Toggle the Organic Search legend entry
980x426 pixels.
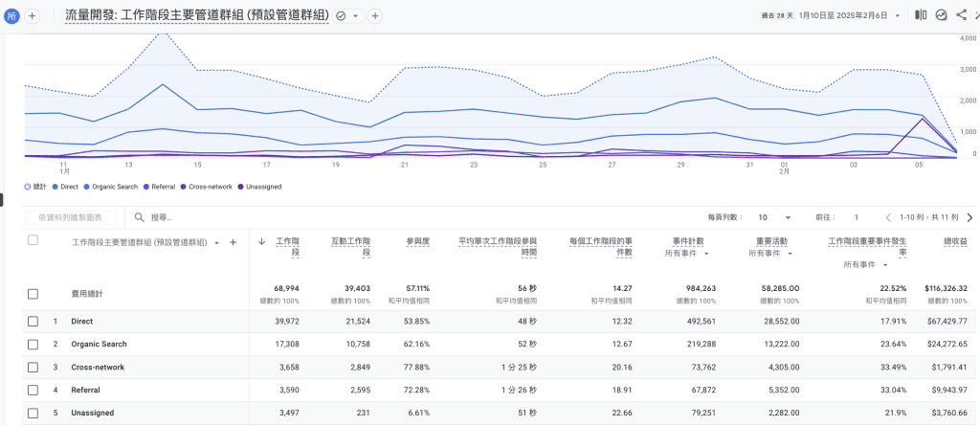tap(111, 187)
